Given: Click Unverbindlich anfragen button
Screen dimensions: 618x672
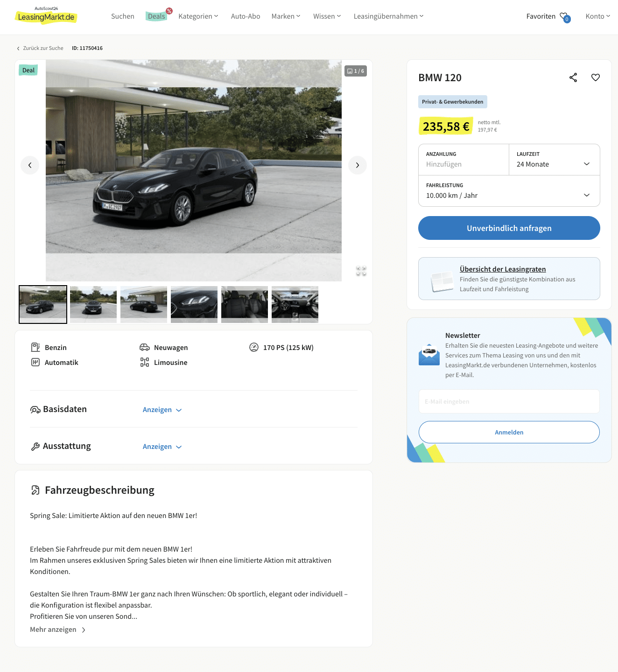Looking at the screenshot, I should pos(509,228).
